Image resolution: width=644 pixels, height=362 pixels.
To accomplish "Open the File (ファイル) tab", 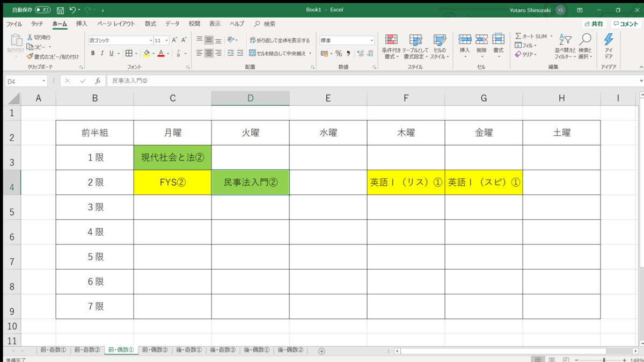I will (14, 24).
